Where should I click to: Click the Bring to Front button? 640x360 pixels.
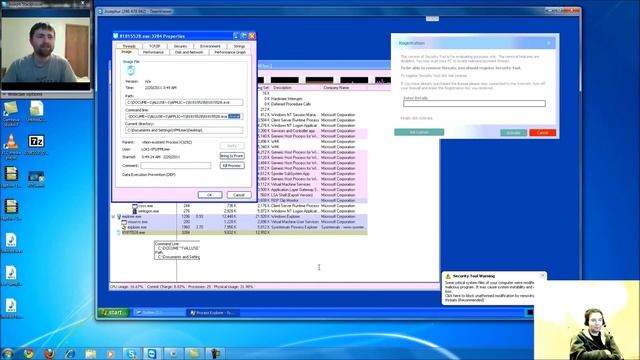232,156
